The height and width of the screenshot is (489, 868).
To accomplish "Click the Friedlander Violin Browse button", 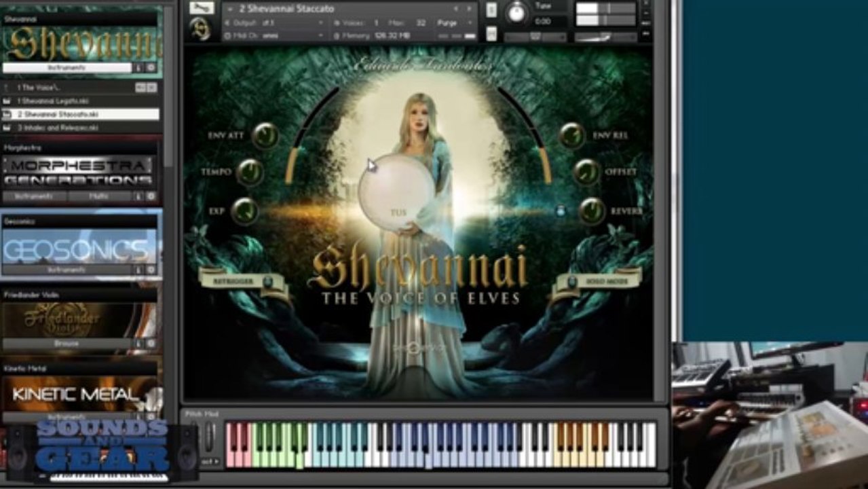I will pyautogui.click(x=67, y=344).
